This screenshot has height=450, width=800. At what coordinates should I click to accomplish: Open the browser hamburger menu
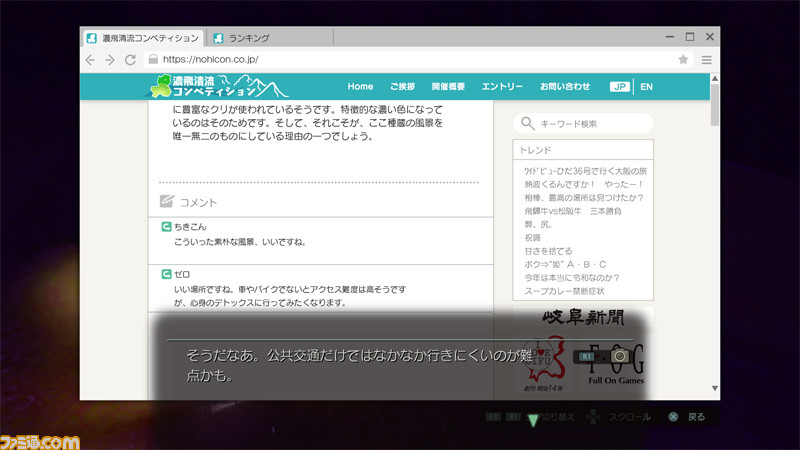pos(707,60)
